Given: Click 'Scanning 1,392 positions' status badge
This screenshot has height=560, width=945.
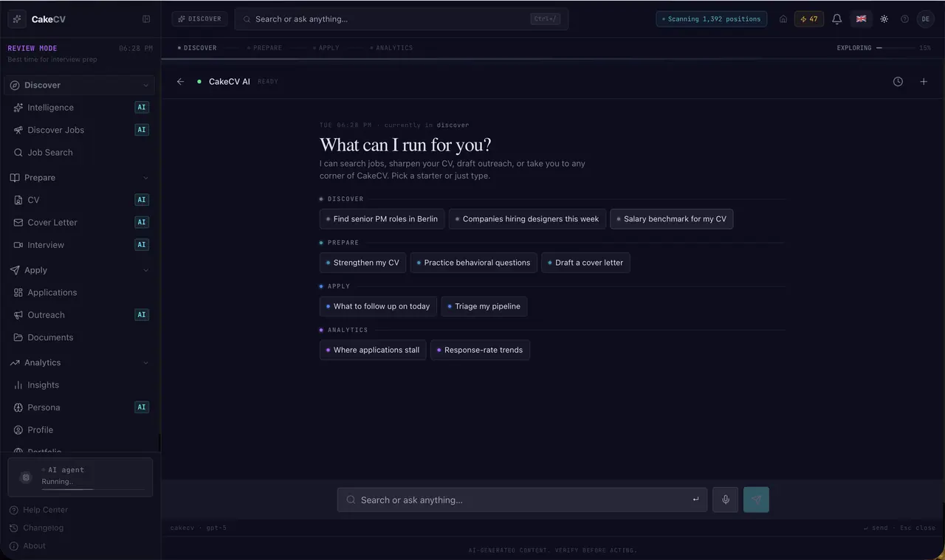Looking at the screenshot, I should (711, 19).
